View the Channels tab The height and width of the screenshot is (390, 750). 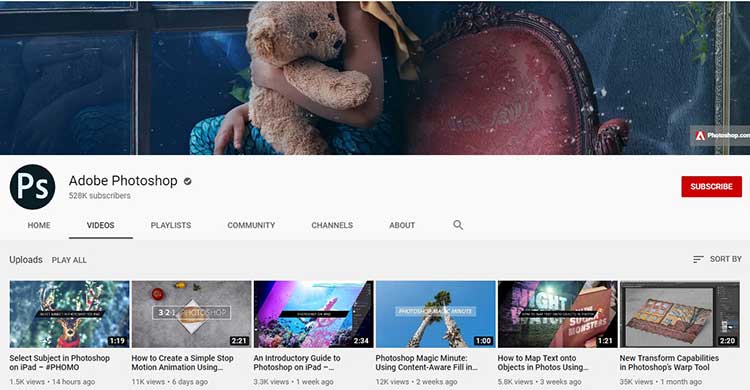pos(332,225)
